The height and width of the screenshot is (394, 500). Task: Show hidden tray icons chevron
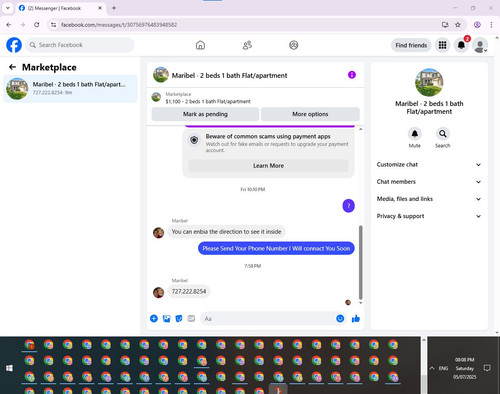pos(432,368)
